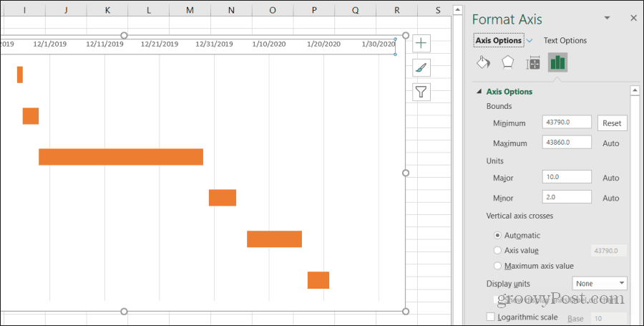Reset the Minimum bound value

click(x=612, y=123)
